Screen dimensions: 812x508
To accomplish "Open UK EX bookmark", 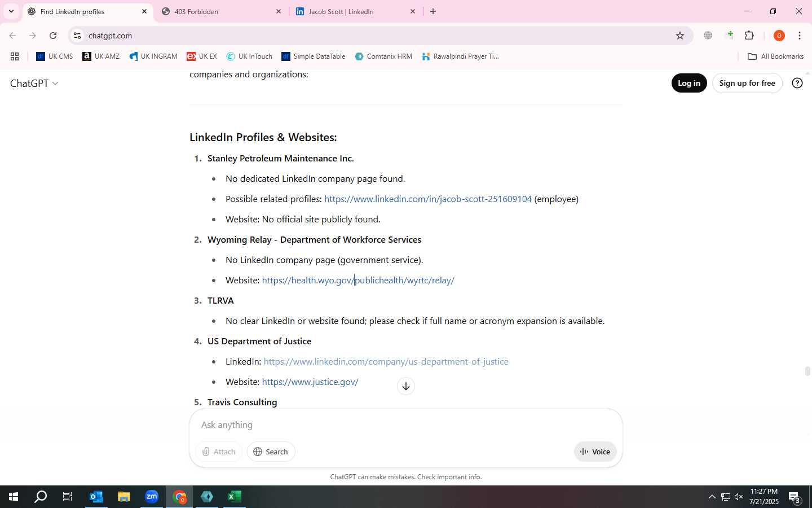I will click(202, 56).
